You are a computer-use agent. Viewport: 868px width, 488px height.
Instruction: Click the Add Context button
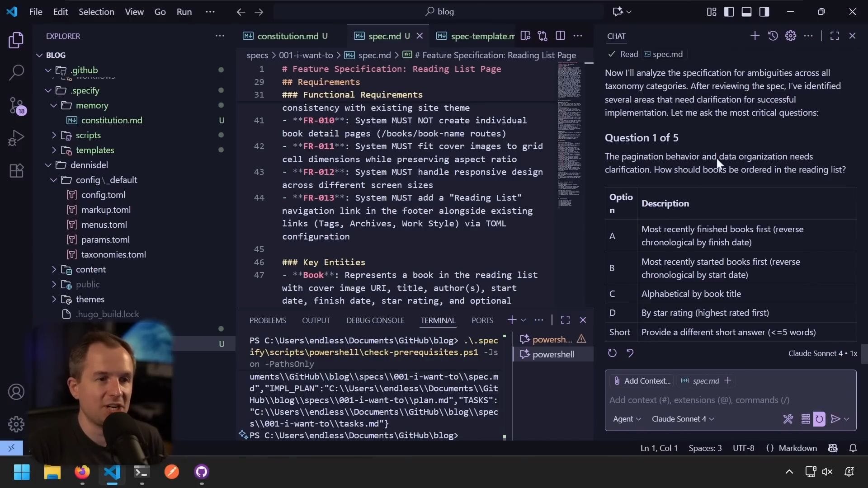(x=642, y=381)
